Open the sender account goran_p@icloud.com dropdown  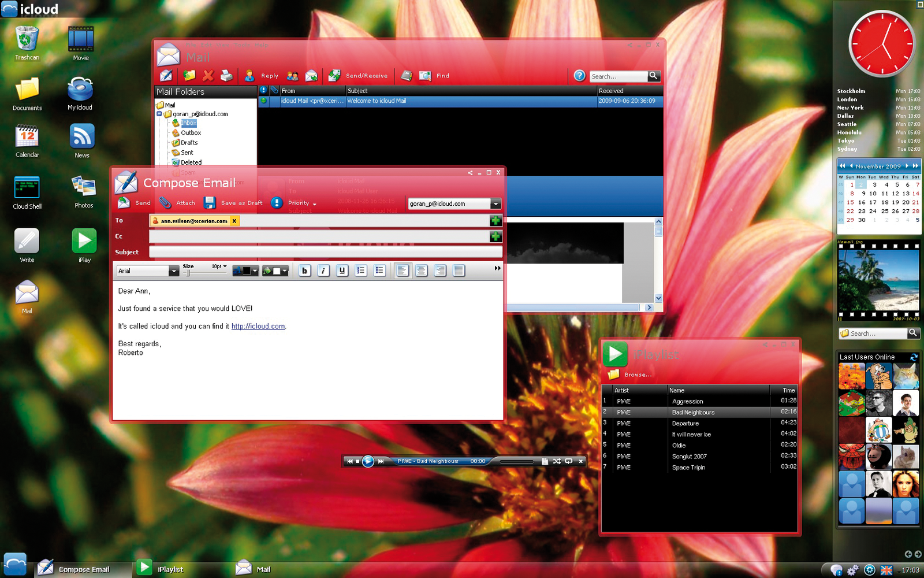click(495, 203)
